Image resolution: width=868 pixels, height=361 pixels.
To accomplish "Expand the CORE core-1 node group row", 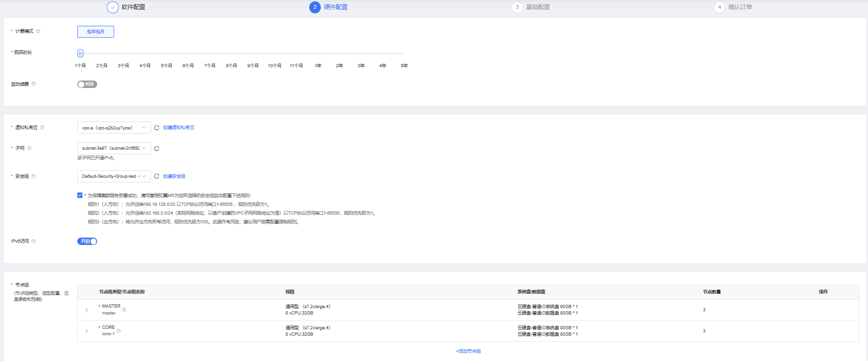I will click(87, 331).
